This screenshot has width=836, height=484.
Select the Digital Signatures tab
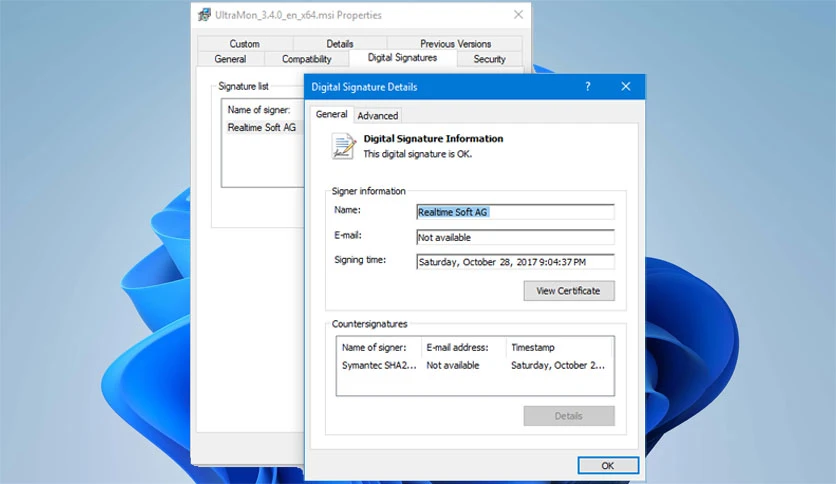[403, 58]
